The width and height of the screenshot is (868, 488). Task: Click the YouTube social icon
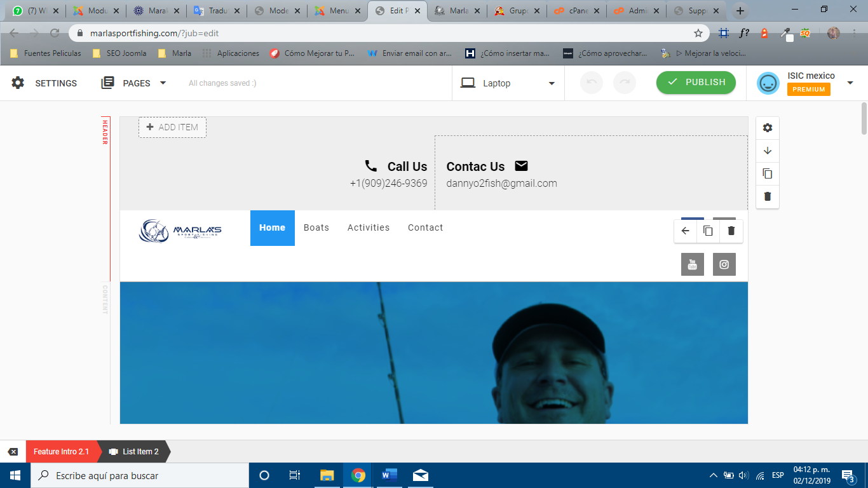point(692,264)
